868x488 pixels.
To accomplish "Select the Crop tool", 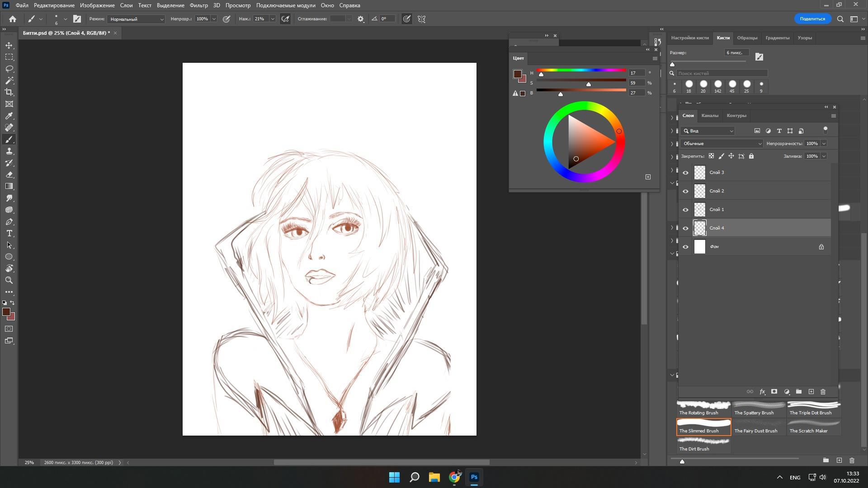I will (9, 92).
